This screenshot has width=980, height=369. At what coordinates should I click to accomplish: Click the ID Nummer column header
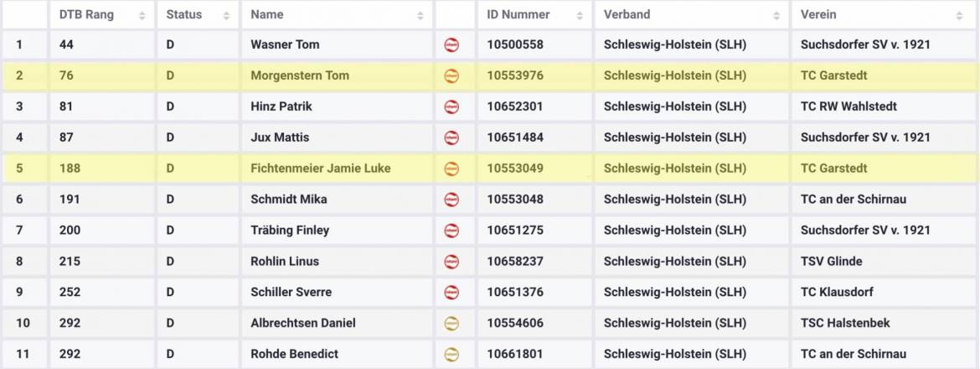pyautogui.click(x=518, y=14)
